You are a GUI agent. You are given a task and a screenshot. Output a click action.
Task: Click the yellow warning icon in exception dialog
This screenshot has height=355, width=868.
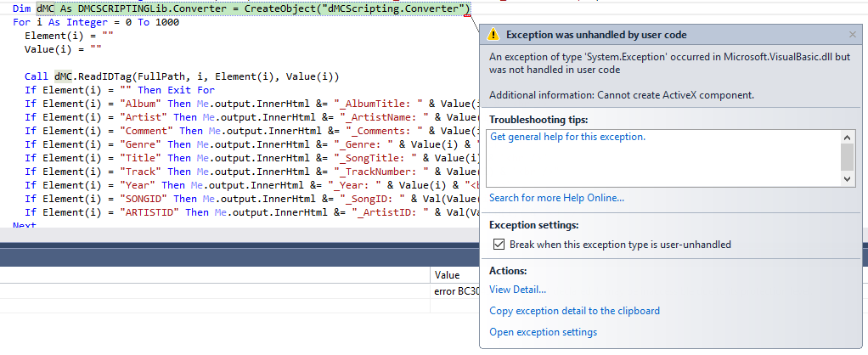point(493,36)
